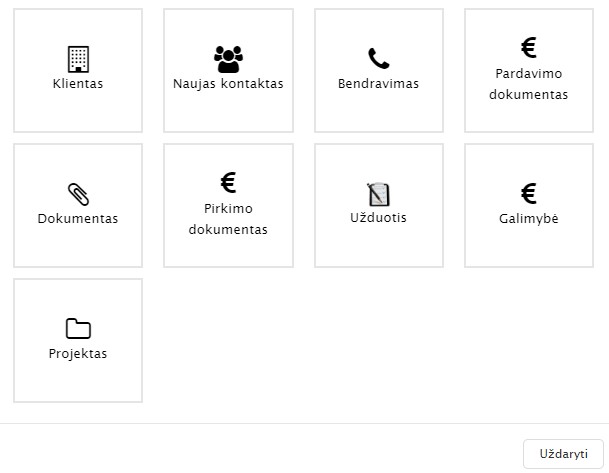Viewport: 609px width, 473px height.
Task: Click the building icon for Klientas
Action: tap(78, 59)
